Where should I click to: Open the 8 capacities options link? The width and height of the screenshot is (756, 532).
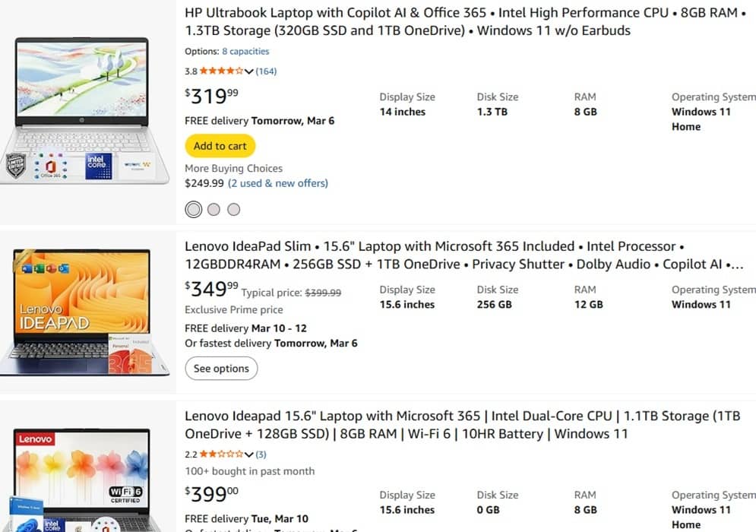point(245,51)
